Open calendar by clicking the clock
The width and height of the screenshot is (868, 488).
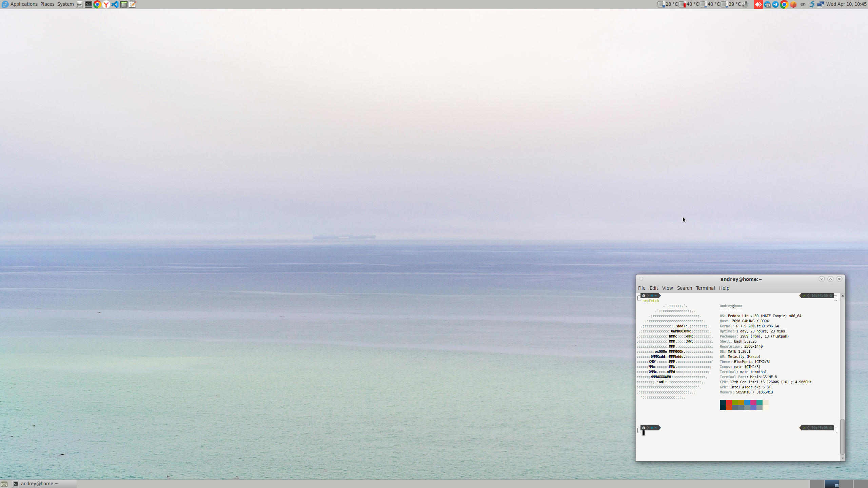click(846, 4)
